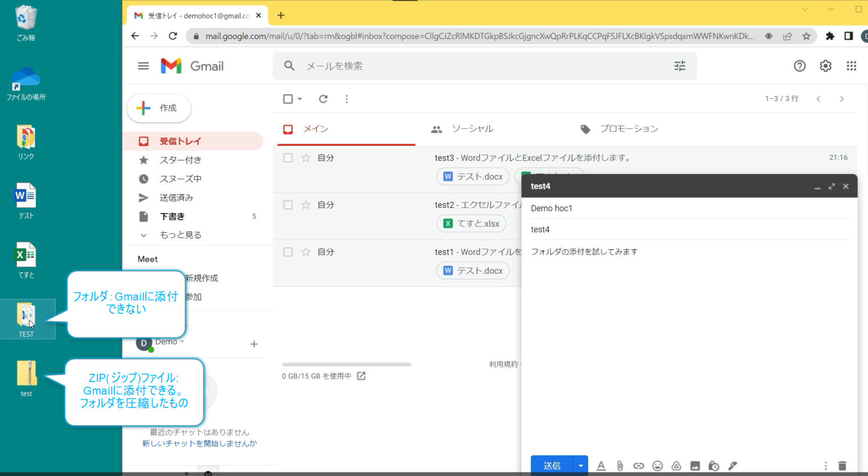Open the select-all dropdown arrow
Viewport: 868px width, 476px height.
pyautogui.click(x=300, y=99)
